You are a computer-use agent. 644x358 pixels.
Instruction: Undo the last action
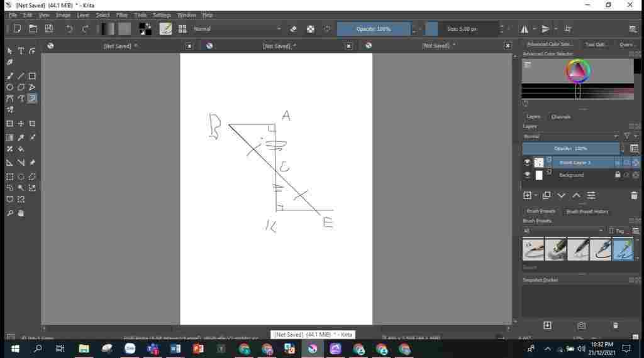(x=69, y=29)
